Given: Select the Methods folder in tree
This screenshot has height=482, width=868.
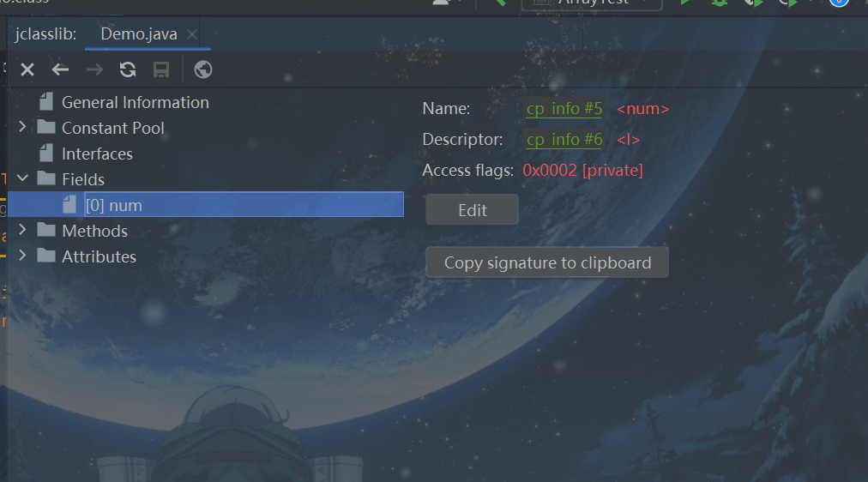Looking at the screenshot, I should (94, 231).
